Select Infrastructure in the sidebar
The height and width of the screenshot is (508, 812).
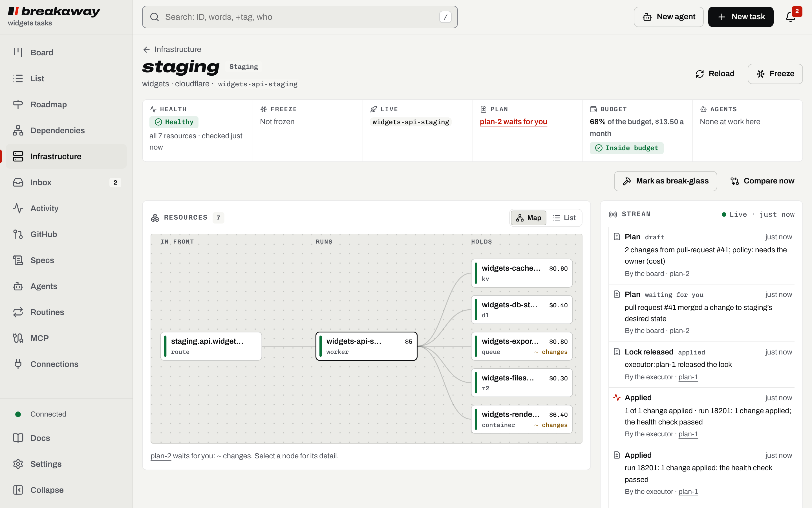67,157
